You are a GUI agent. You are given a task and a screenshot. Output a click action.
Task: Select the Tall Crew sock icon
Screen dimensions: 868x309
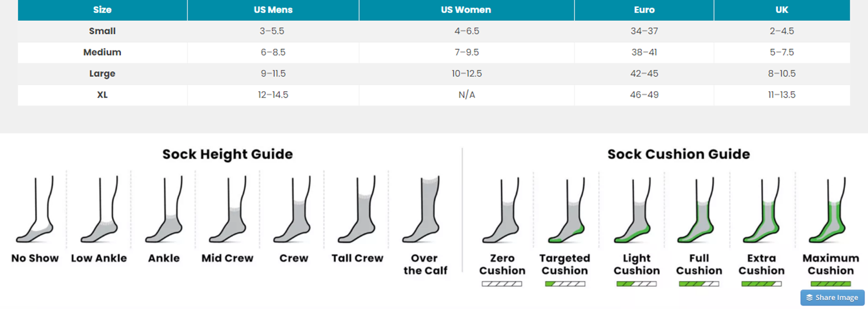(x=358, y=210)
